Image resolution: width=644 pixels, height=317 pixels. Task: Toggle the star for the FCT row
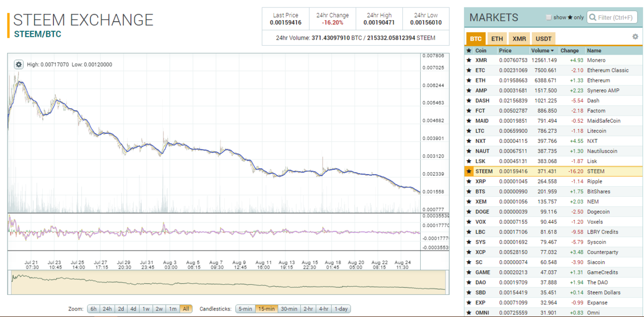(x=469, y=111)
